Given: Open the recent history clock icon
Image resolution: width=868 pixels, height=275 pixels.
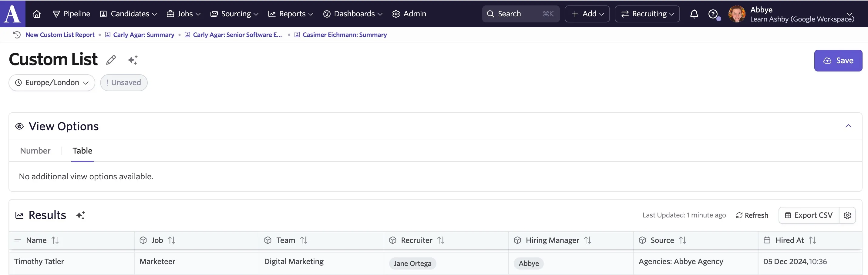Looking at the screenshot, I should (x=17, y=35).
